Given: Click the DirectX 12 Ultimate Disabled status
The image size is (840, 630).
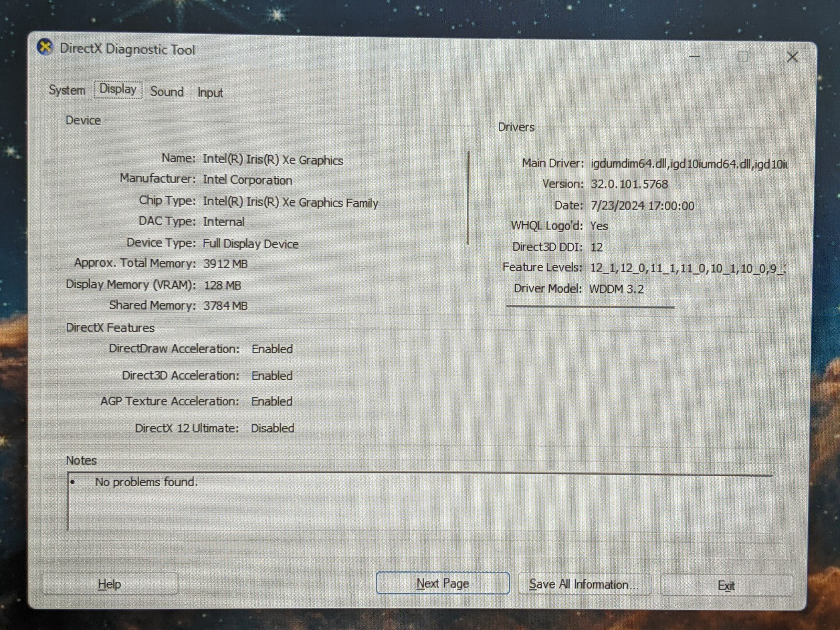Looking at the screenshot, I should [272, 428].
